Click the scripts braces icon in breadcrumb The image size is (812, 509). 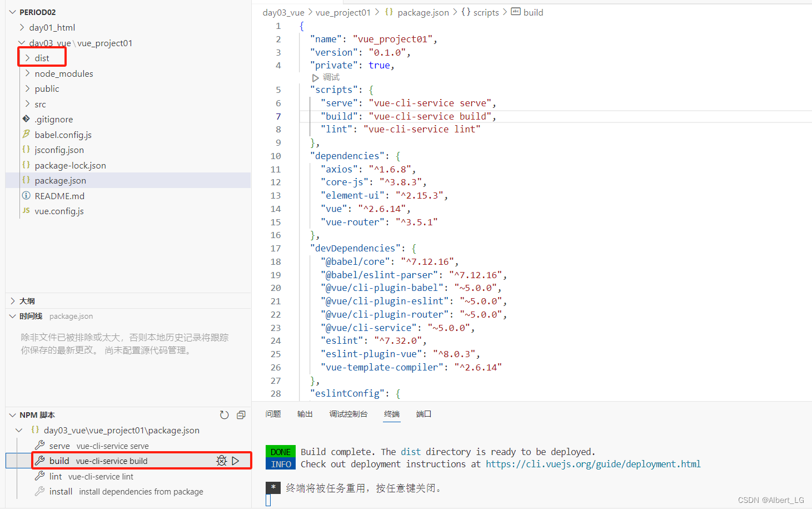466,12
